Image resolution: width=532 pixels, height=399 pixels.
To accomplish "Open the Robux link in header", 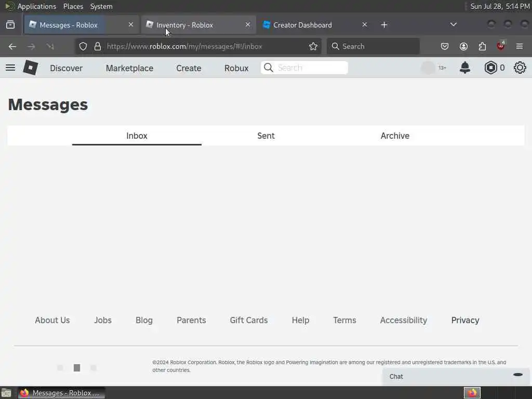I will tap(236, 68).
